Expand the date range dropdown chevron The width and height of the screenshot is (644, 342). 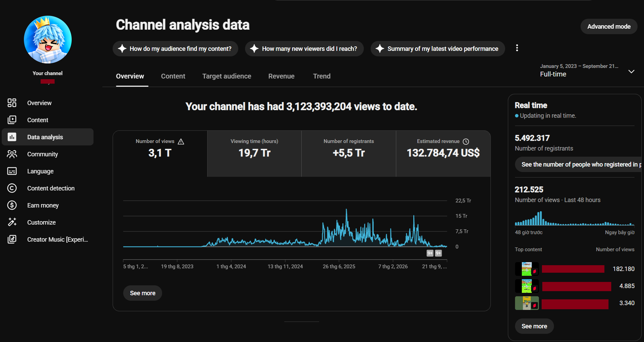click(631, 71)
